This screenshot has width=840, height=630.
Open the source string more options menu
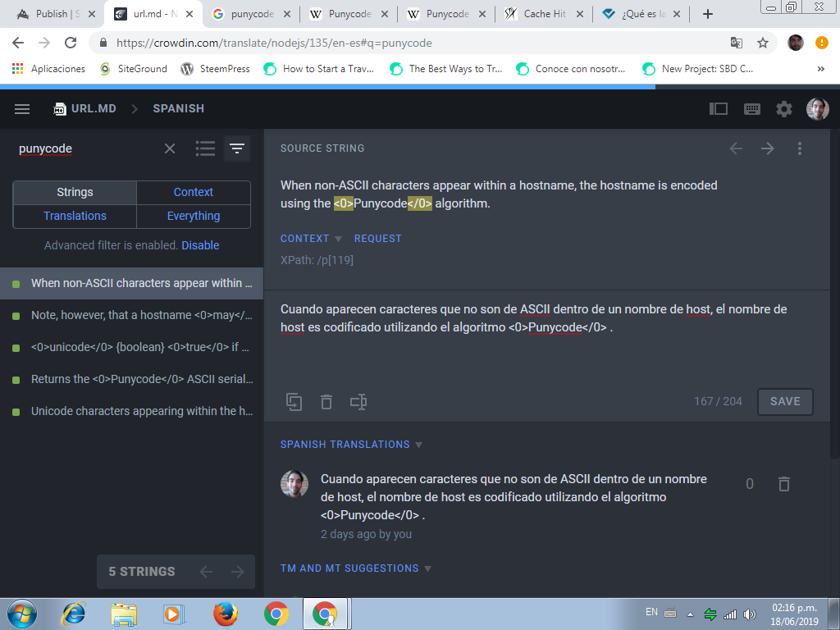click(x=800, y=148)
